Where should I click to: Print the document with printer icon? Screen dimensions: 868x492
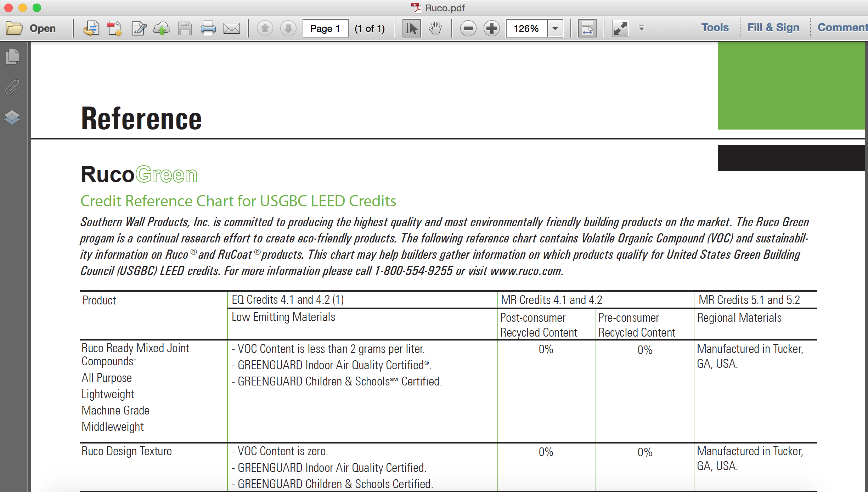click(208, 28)
